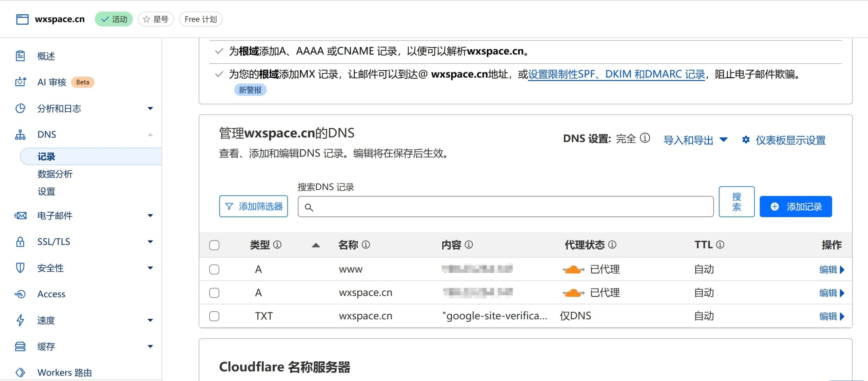This screenshot has height=381, width=868.
Task: Open the 概述 overview clipboard icon
Action: 20,56
